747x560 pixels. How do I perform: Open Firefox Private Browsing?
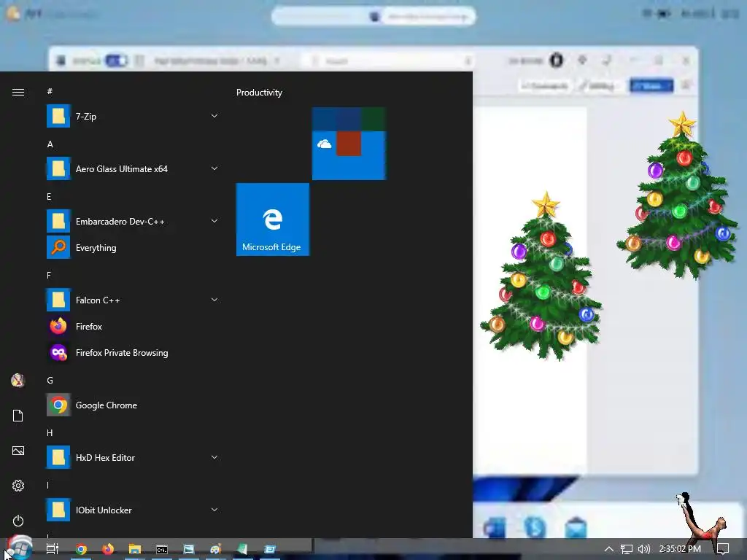133,353
